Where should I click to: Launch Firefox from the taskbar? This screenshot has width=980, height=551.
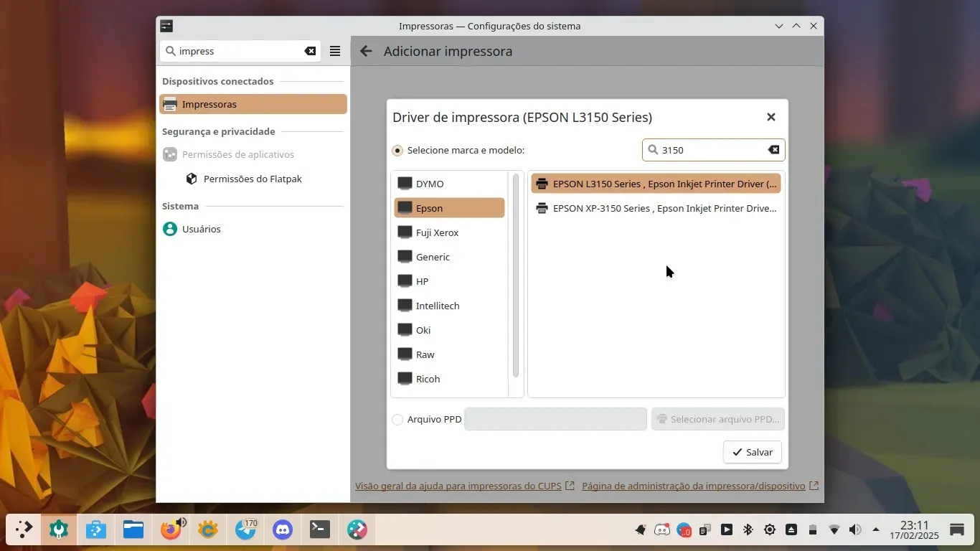(x=171, y=530)
